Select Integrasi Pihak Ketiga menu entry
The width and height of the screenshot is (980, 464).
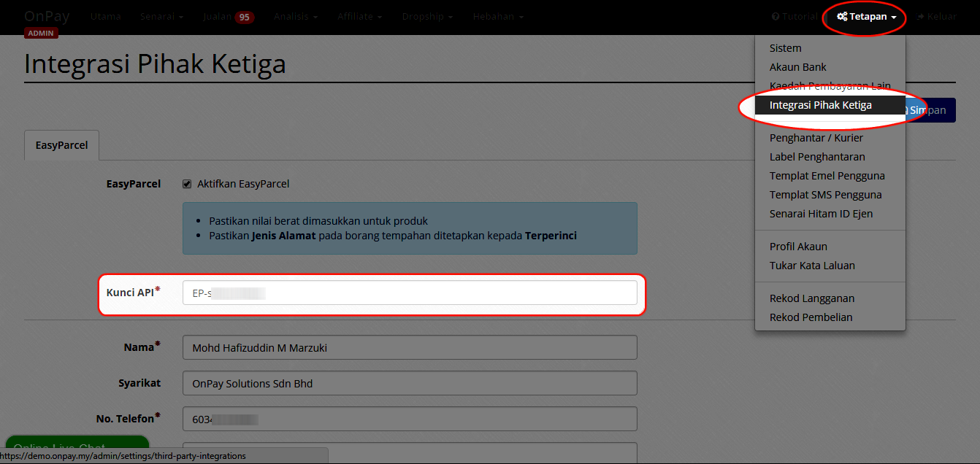[x=830, y=105]
